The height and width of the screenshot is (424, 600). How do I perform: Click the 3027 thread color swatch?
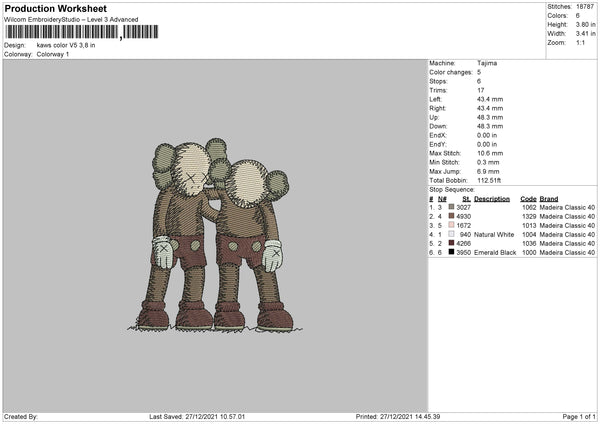click(x=452, y=207)
